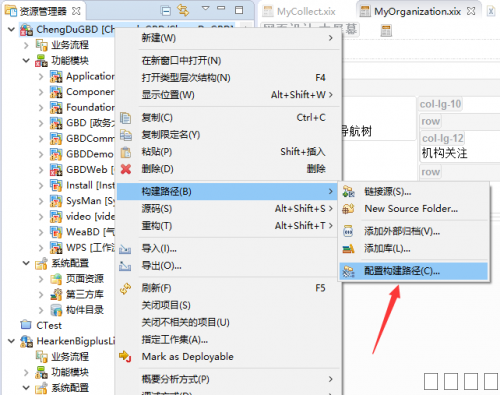Click the refresh icon beside 刷新(F)
The image size is (500, 395).
(126, 288)
